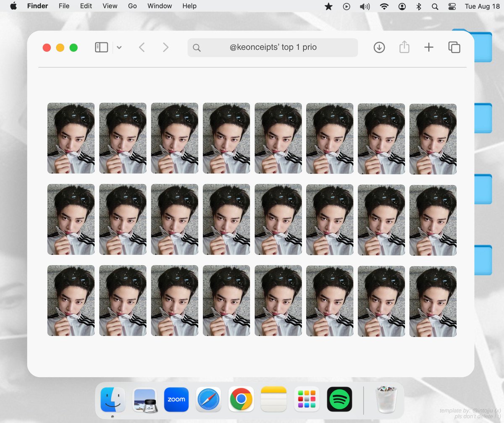504x423 pixels.
Task: Close the window with red button
Action: click(x=47, y=48)
